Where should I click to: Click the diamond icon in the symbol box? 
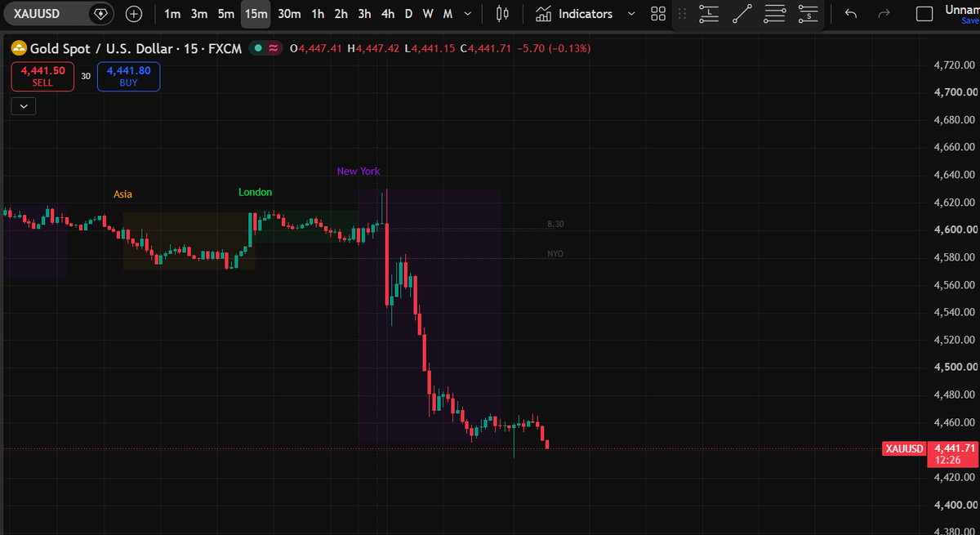coord(100,14)
